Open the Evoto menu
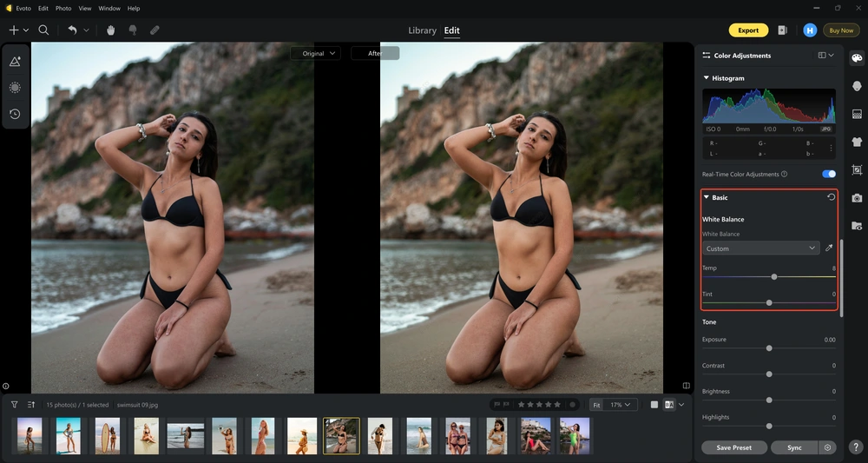 click(x=23, y=9)
